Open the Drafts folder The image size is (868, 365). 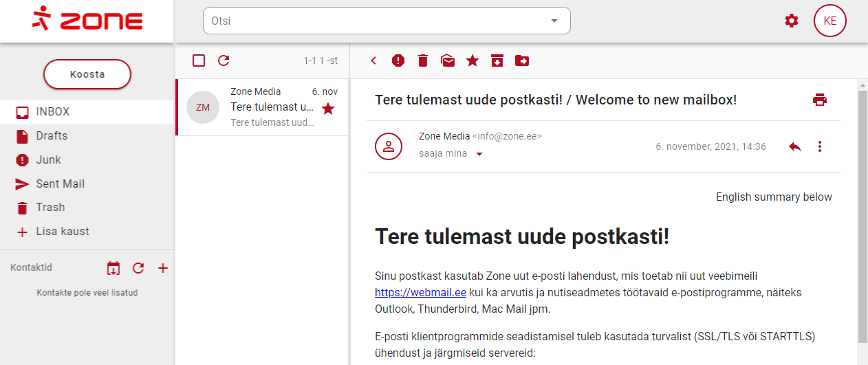pos(87,136)
